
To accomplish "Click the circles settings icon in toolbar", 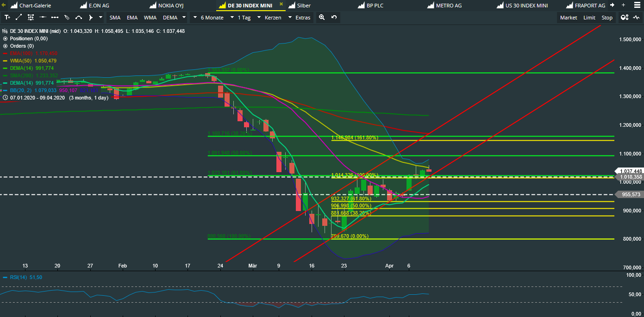I will pos(625,18).
